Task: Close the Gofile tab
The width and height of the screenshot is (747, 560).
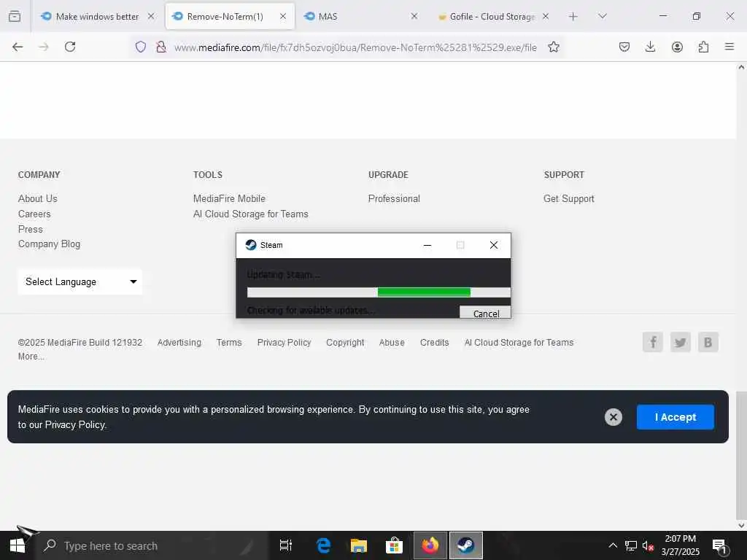Action: click(546, 16)
